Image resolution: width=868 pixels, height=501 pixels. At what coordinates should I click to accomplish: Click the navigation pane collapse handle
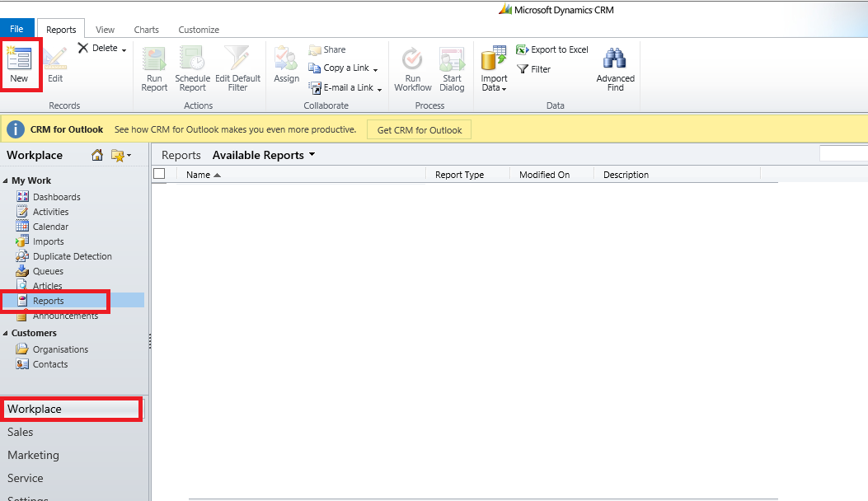150,342
